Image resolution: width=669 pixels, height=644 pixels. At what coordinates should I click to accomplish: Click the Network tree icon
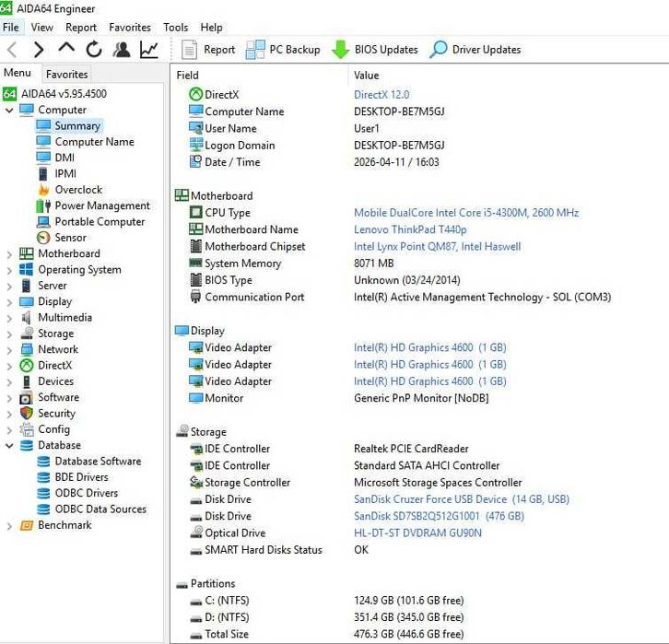click(27, 350)
